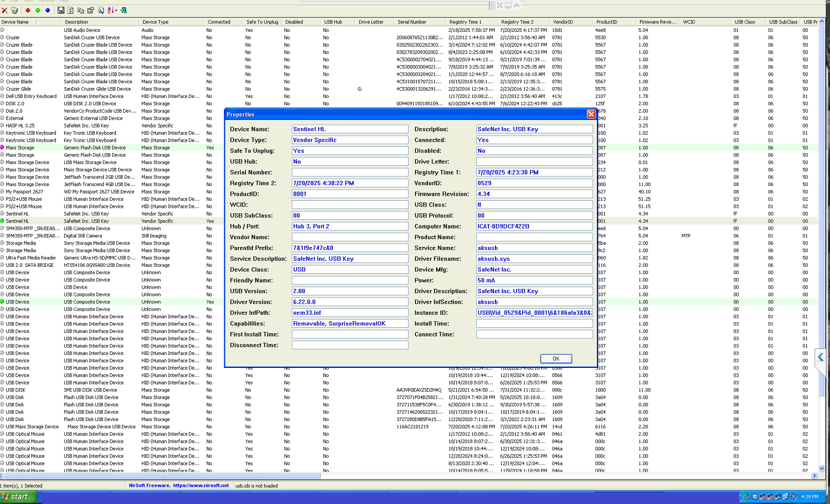Click the Computer Name field ICAT-8D9DCF422B
The image size is (830, 504).
[x=535, y=226]
